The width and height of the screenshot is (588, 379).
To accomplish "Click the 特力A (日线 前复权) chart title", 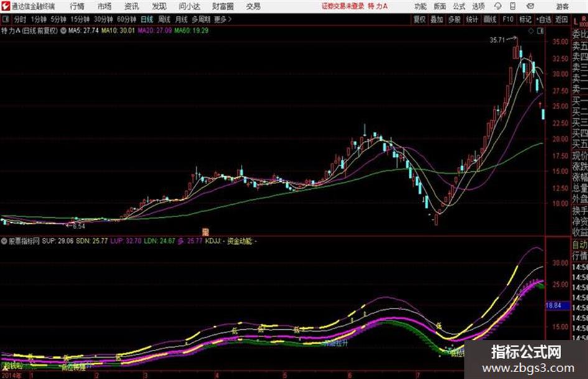I will 30,30.
